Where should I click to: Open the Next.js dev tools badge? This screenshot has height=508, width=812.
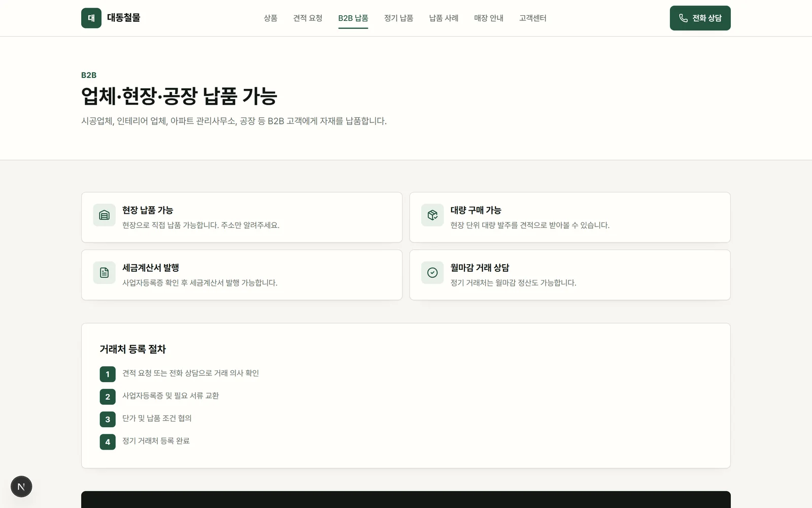coord(21,487)
